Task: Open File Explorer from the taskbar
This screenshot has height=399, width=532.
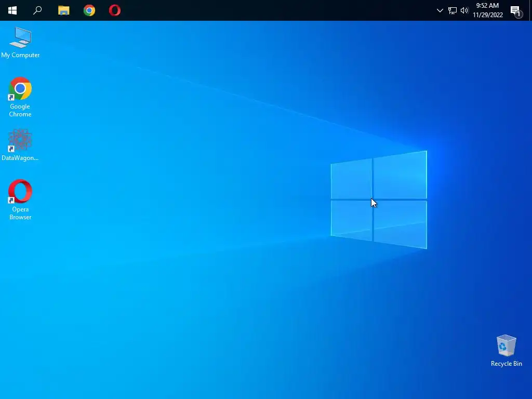Action: [63, 10]
